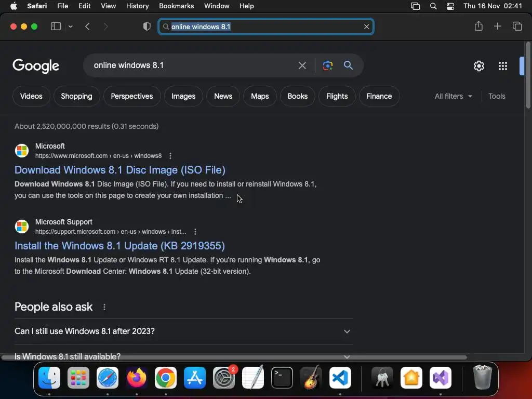The image size is (532, 399).
Task: Open more options for Microsoft Support result
Action: coord(195,232)
